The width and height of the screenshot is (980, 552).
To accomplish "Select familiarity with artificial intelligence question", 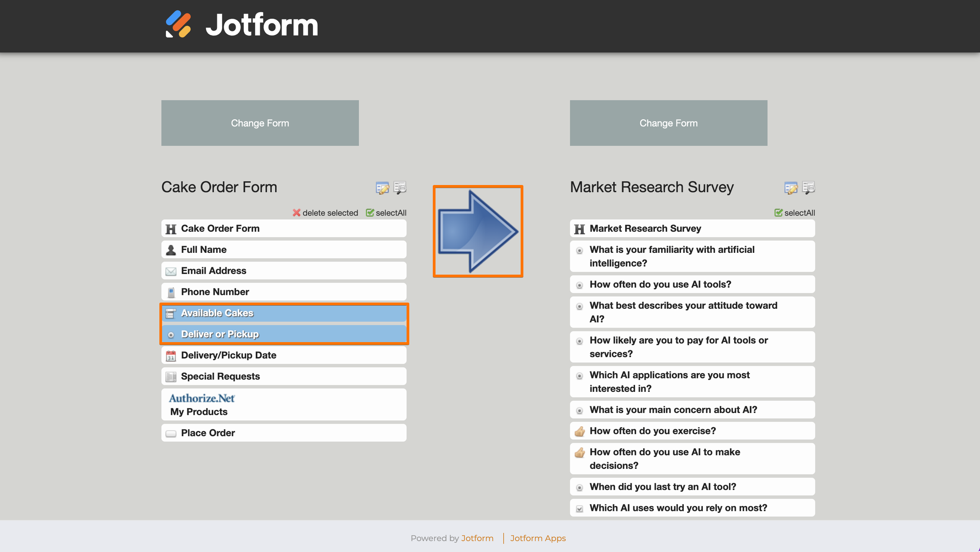I will click(x=692, y=256).
